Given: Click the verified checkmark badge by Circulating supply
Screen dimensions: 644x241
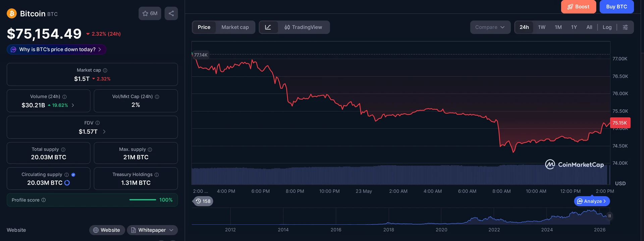Looking at the screenshot, I should point(73,175).
